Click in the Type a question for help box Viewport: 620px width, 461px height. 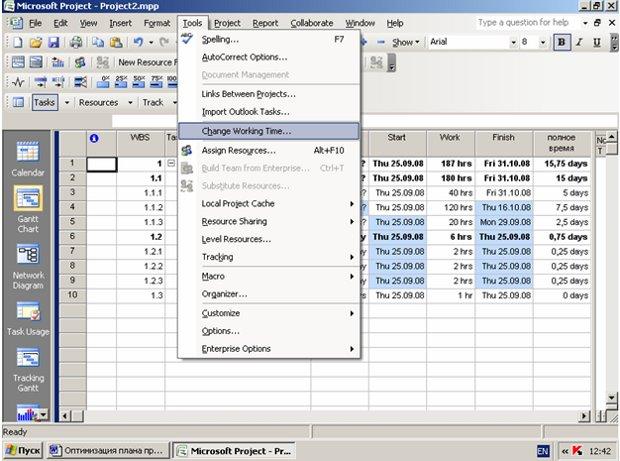pos(523,23)
